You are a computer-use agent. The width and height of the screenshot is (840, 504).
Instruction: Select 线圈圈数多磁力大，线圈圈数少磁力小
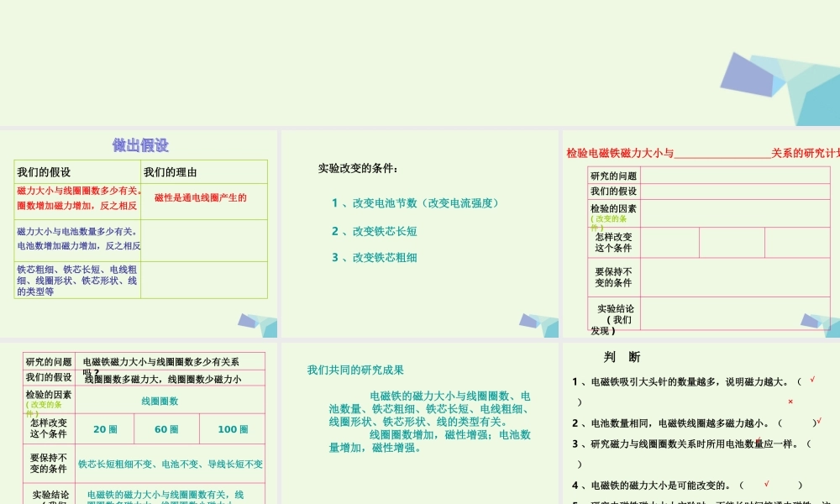point(164,379)
